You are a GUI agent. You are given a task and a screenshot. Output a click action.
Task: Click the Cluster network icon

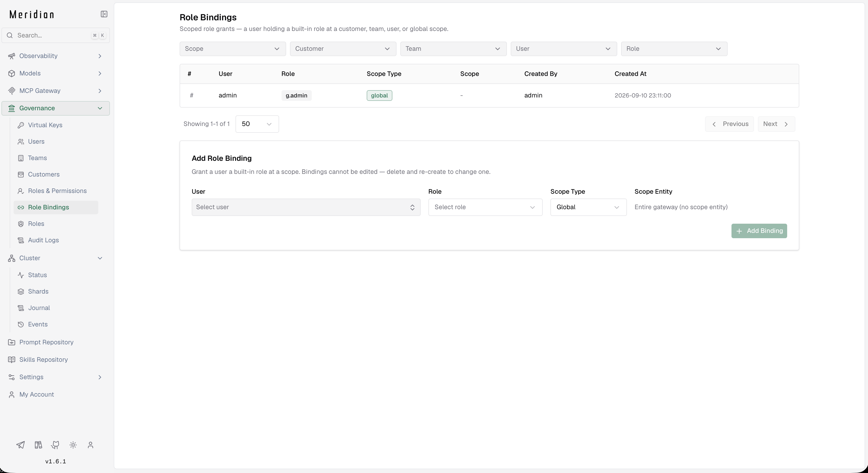pos(11,258)
